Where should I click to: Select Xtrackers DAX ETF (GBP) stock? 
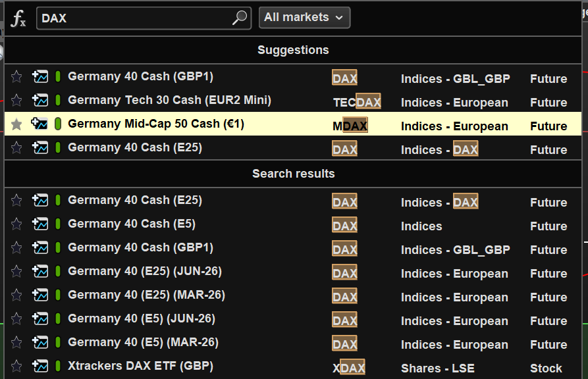coord(293,366)
